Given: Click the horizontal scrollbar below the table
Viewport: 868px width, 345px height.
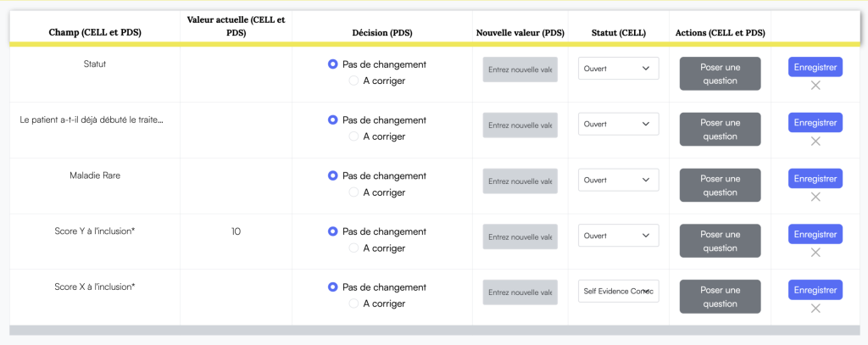Looking at the screenshot, I should (x=434, y=330).
